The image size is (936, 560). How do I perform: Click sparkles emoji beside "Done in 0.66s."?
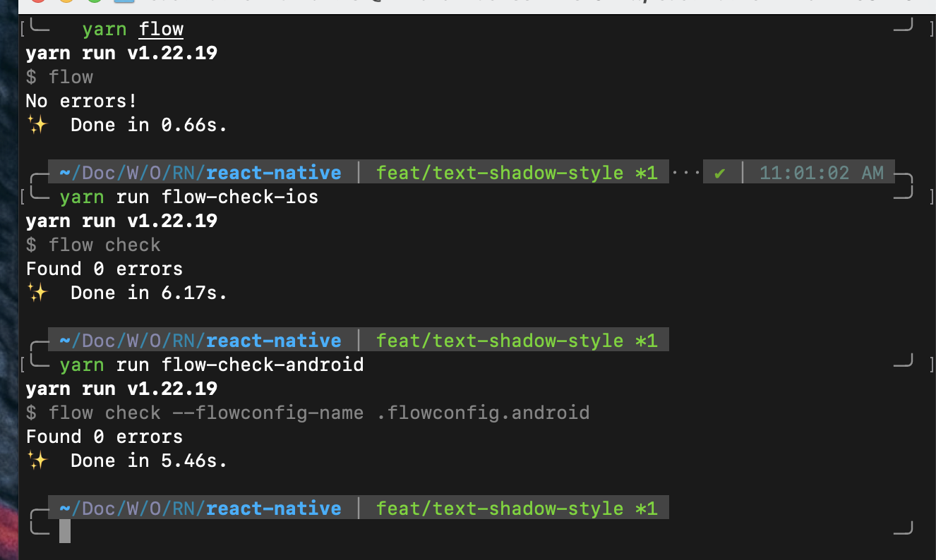[x=37, y=125]
